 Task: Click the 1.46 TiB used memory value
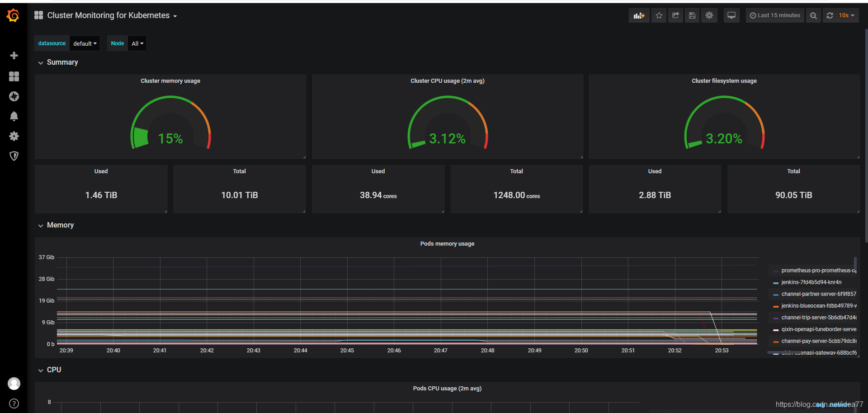tap(101, 195)
